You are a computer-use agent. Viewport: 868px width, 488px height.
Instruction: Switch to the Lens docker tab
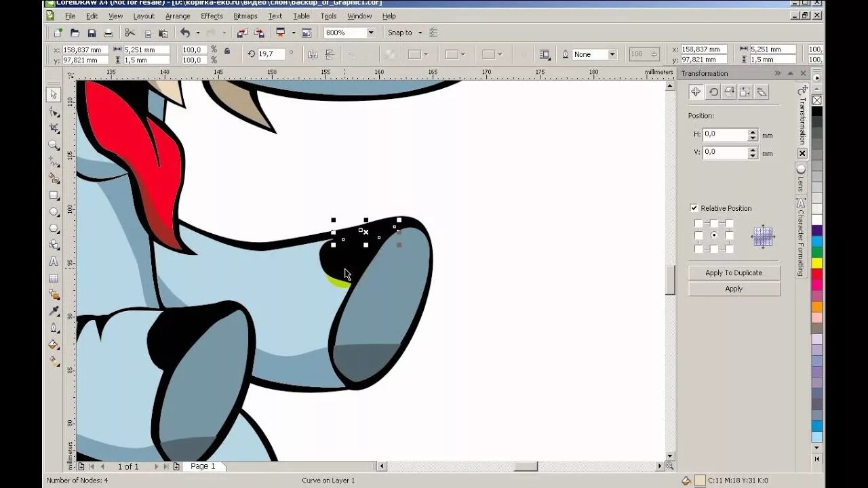point(802,179)
